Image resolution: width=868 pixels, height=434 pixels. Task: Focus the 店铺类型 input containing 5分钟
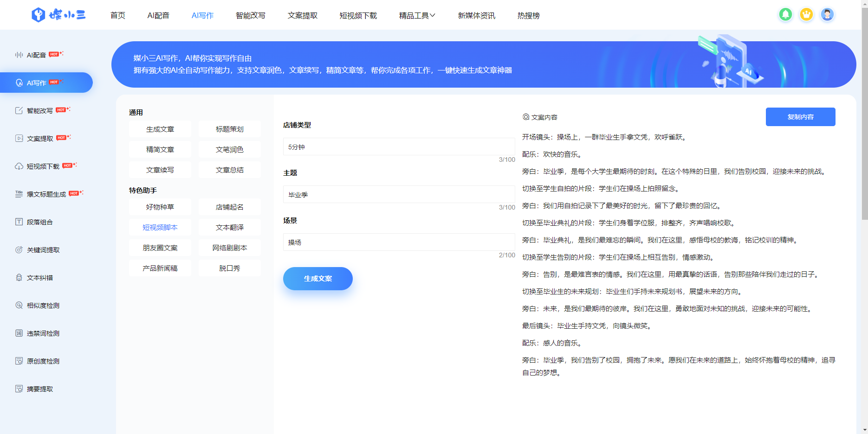[x=399, y=147]
